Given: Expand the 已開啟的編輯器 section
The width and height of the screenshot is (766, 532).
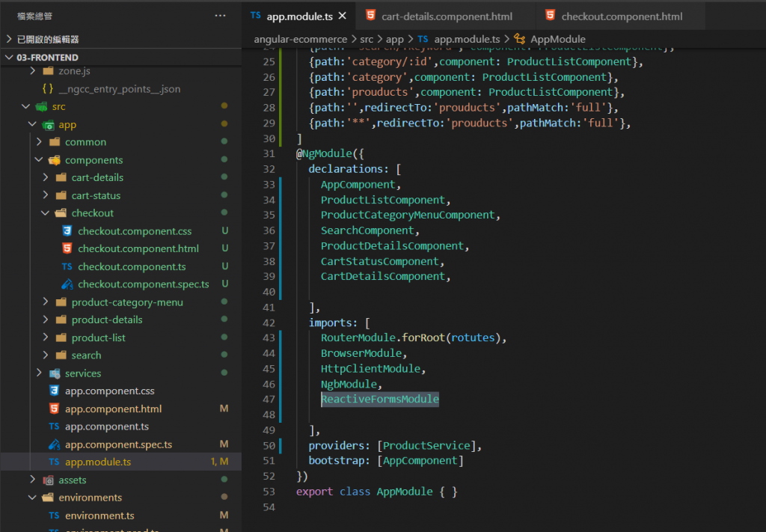Looking at the screenshot, I should (9, 39).
